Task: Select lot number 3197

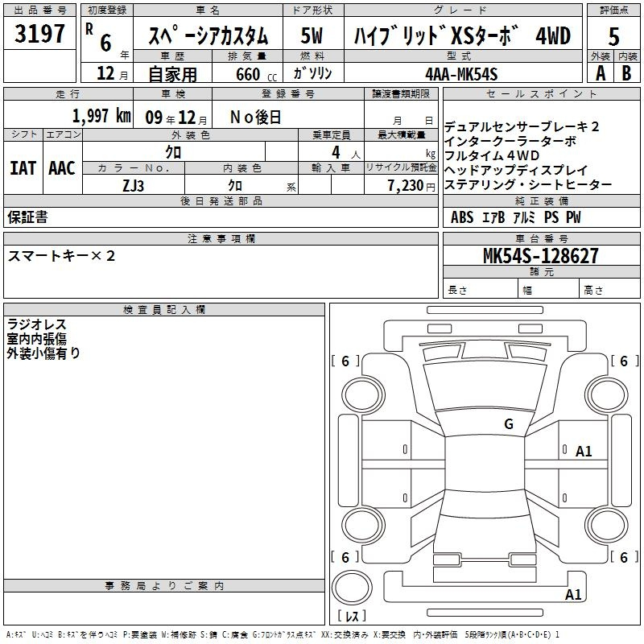Action: tap(39, 34)
